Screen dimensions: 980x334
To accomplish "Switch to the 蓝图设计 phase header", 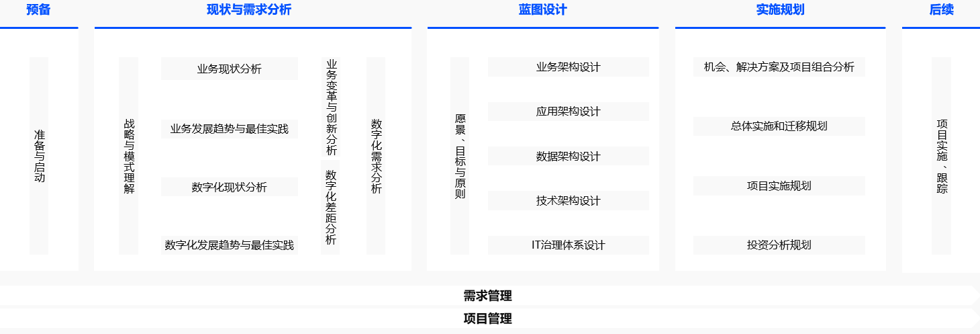I will 542,10.
